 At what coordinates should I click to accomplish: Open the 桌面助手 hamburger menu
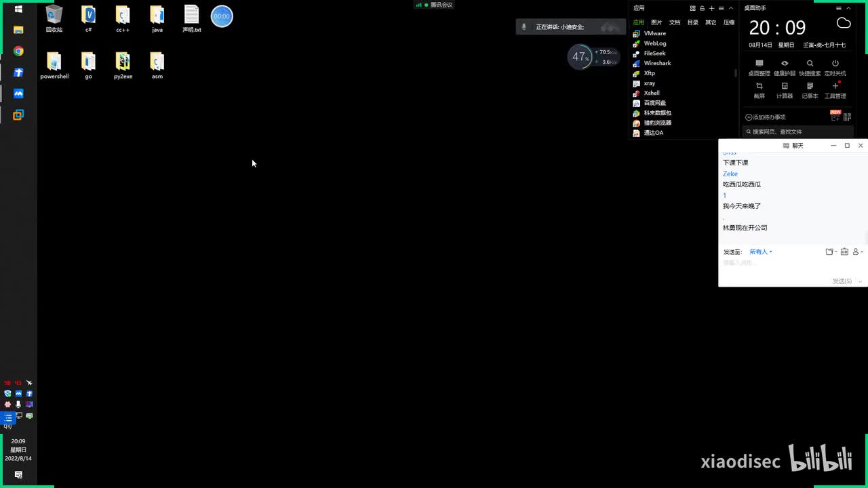point(839,8)
